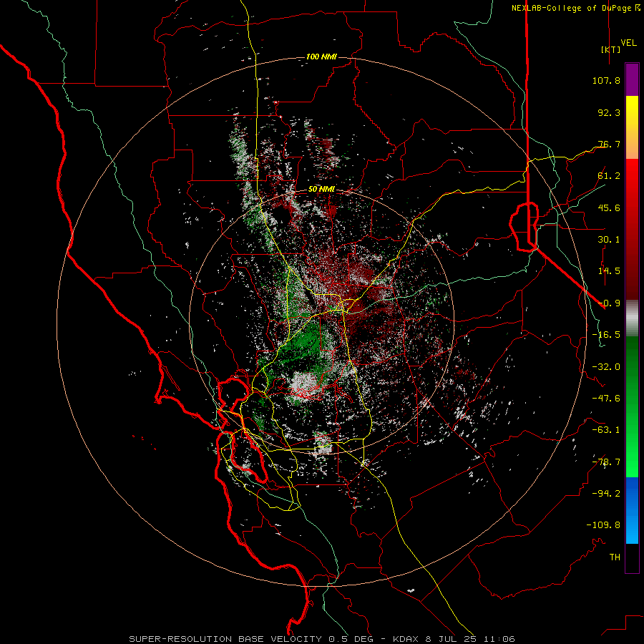Click the 45.6 velocity scale value
The height and width of the screenshot is (644, 644).
(x=609, y=208)
